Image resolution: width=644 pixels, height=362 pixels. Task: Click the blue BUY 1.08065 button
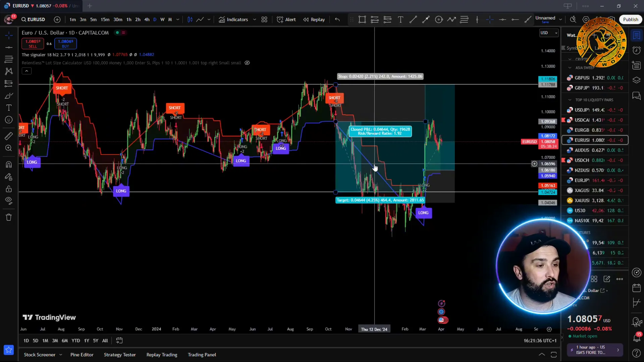click(x=65, y=44)
